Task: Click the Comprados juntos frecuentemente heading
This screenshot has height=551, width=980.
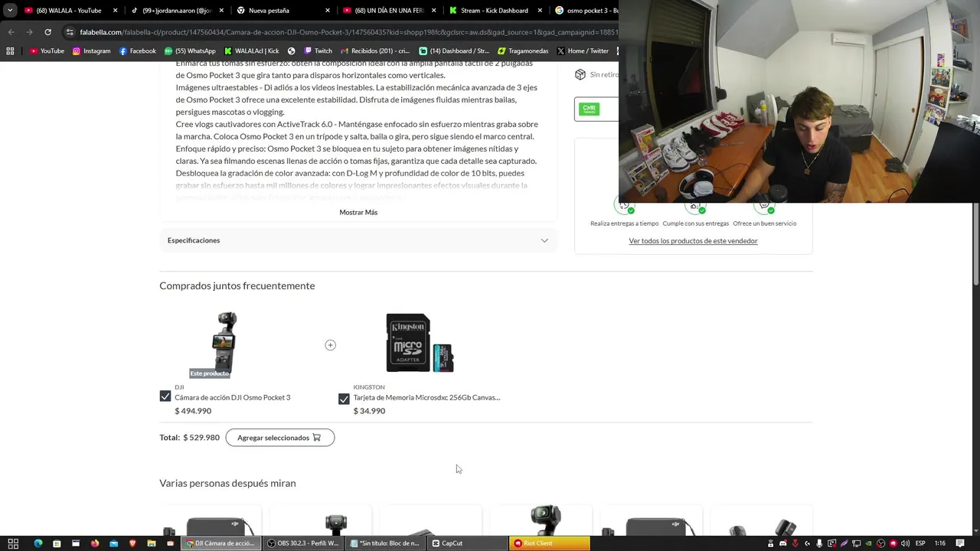Action: [237, 285]
